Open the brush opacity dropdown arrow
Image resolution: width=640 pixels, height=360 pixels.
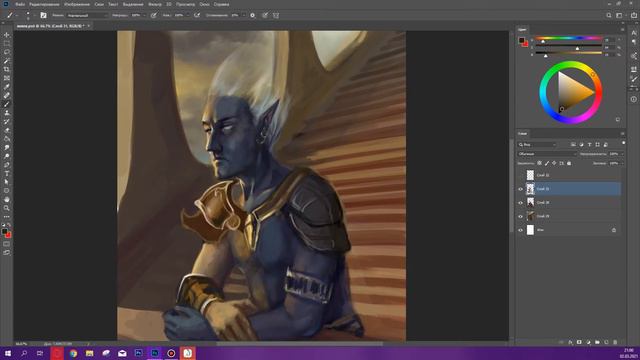tap(144, 15)
